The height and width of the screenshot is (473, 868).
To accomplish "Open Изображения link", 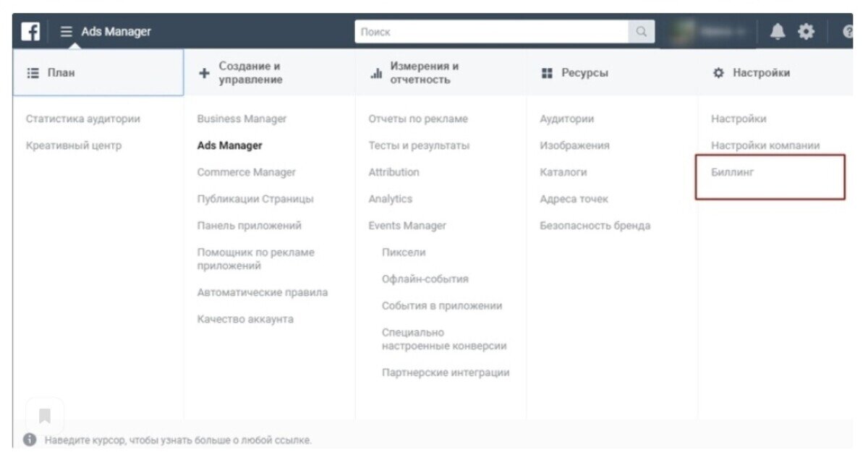I will coord(574,145).
